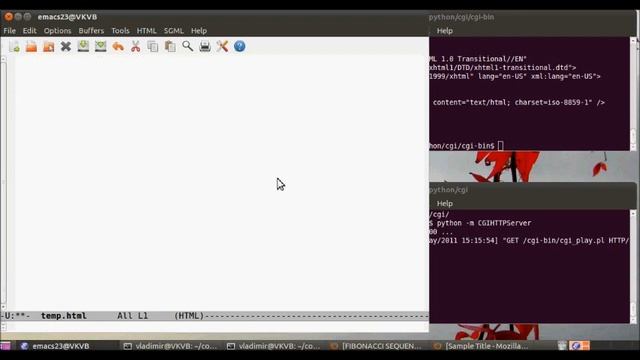This screenshot has width=640, height=360.
Task: Print the buffer with the printer icon
Action: tap(205, 47)
